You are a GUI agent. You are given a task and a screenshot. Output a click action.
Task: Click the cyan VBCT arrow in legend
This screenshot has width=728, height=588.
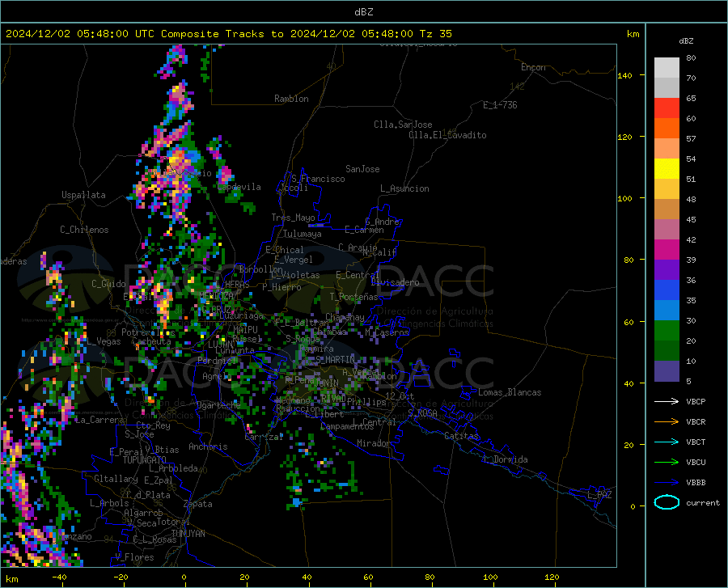tap(667, 442)
